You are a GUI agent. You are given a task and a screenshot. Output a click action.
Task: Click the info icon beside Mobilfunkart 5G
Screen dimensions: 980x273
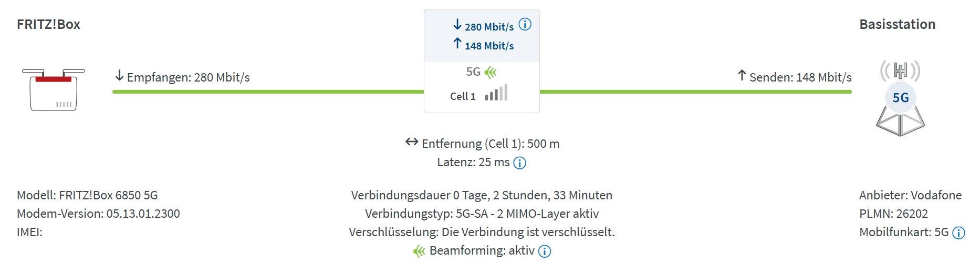tap(958, 233)
